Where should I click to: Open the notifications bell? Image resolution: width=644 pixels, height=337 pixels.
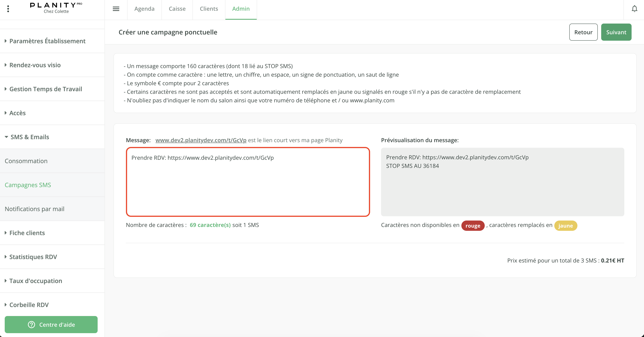(x=634, y=9)
